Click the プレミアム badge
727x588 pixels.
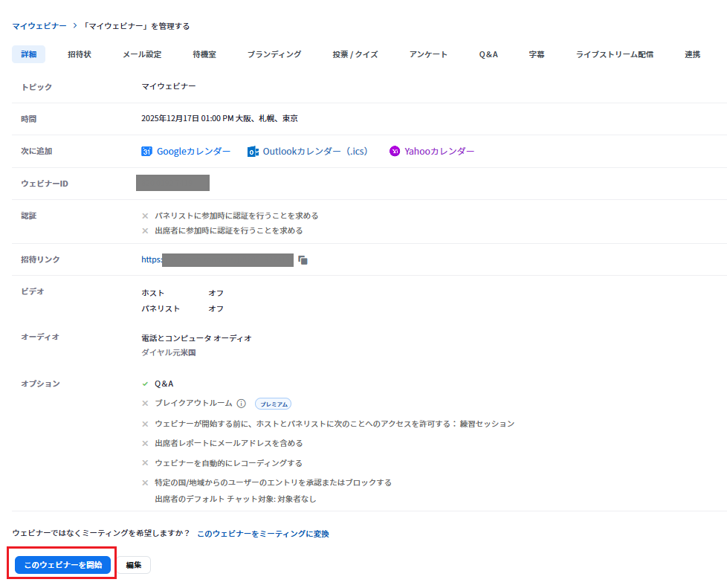[273, 404]
